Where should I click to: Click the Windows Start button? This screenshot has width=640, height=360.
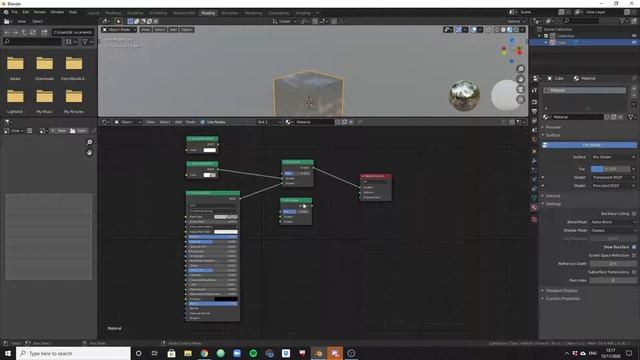pos(8,353)
